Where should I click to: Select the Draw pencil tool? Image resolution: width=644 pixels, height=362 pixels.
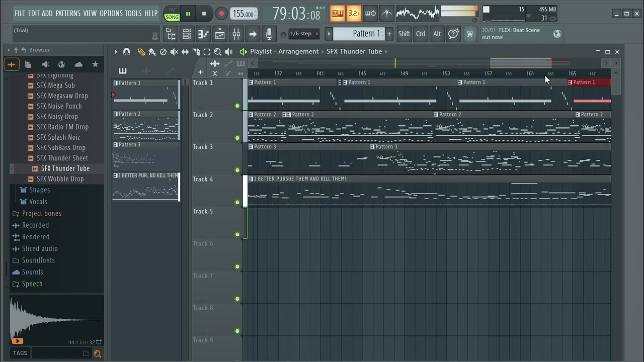[x=141, y=52]
